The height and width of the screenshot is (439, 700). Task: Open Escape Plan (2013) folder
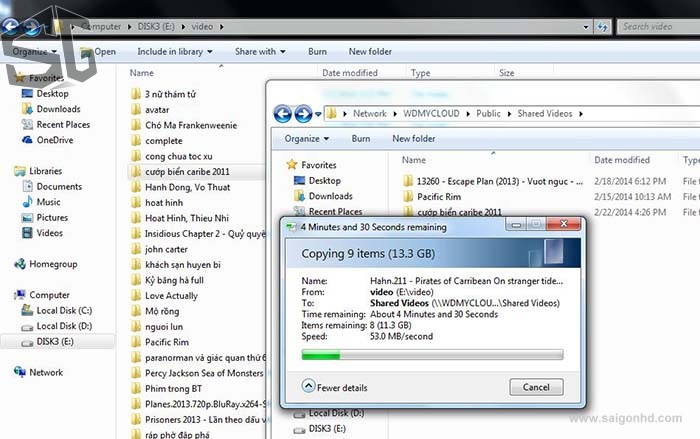(x=500, y=181)
